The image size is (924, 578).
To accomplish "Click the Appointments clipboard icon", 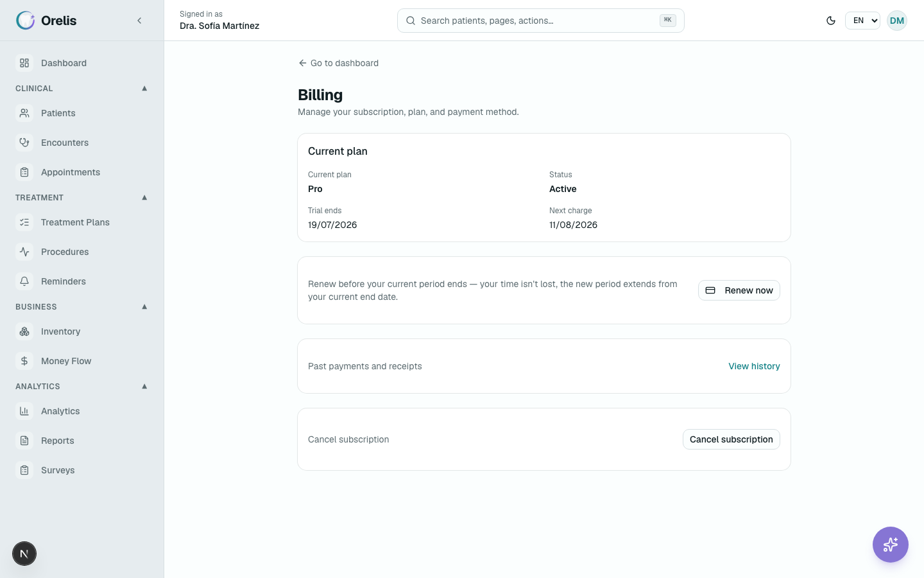I will (24, 172).
